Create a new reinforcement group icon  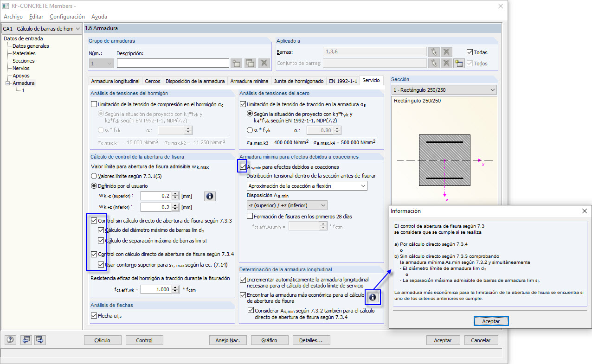pyautogui.click(x=237, y=64)
